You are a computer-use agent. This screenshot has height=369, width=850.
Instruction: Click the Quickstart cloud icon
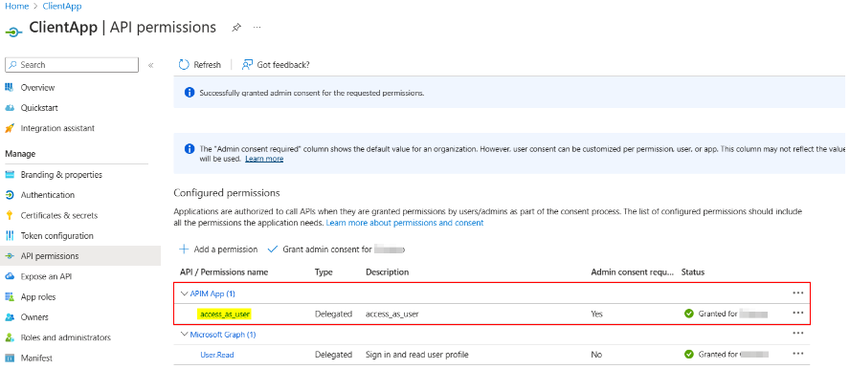click(9, 108)
